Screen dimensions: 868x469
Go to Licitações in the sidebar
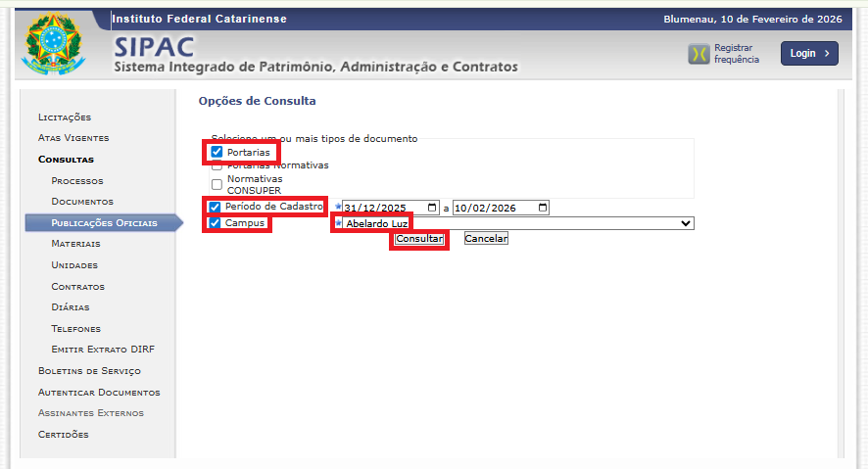pyautogui.click(x=65, y=117)
